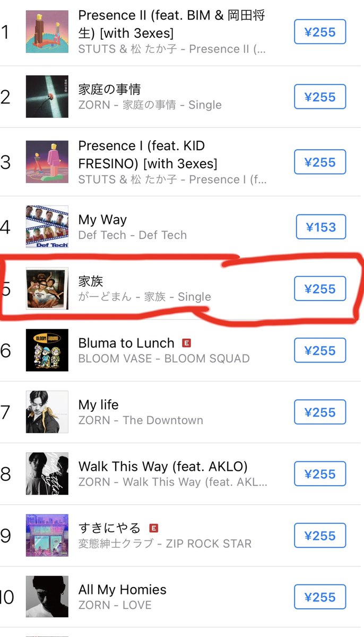
Task: Open The Downtown album cover
Action: [x=47, y=412]
